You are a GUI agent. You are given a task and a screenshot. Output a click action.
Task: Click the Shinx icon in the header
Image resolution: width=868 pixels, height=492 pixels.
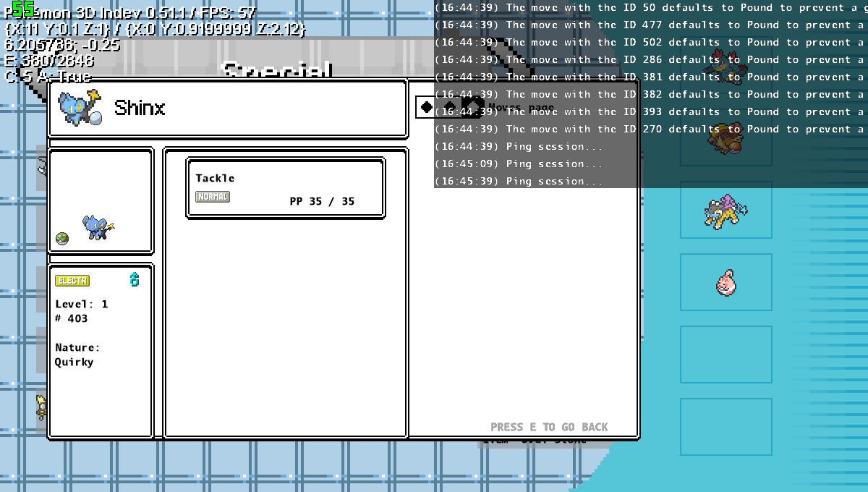[80, 108]
